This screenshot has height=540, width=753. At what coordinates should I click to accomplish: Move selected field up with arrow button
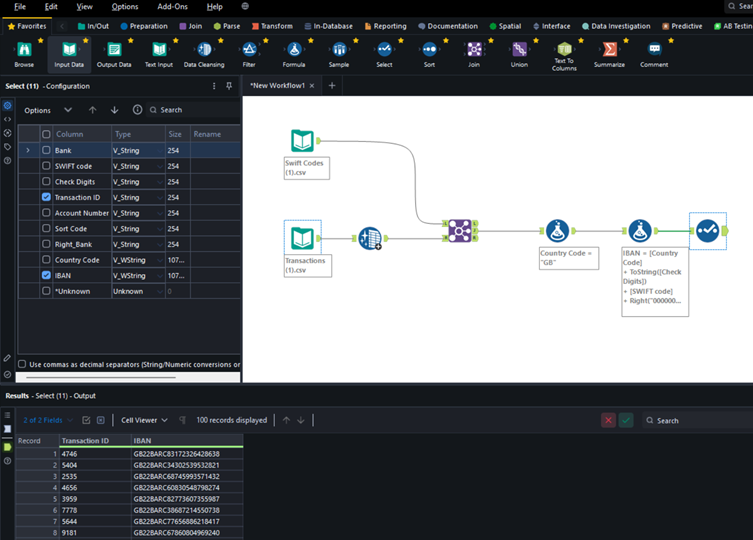point(93,110)
